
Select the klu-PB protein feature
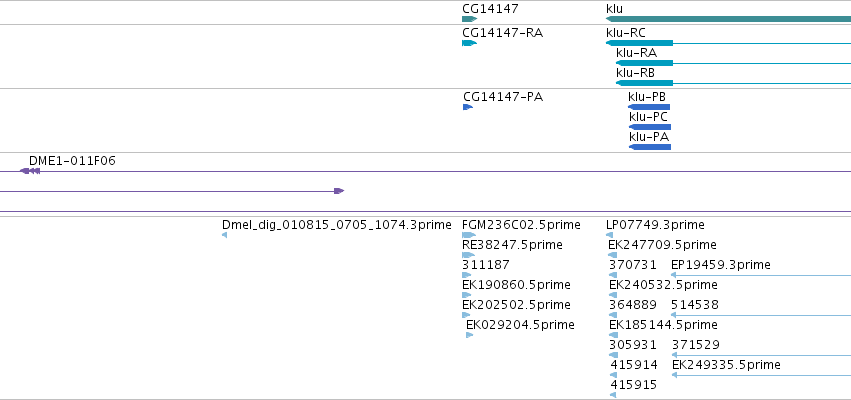649,107
